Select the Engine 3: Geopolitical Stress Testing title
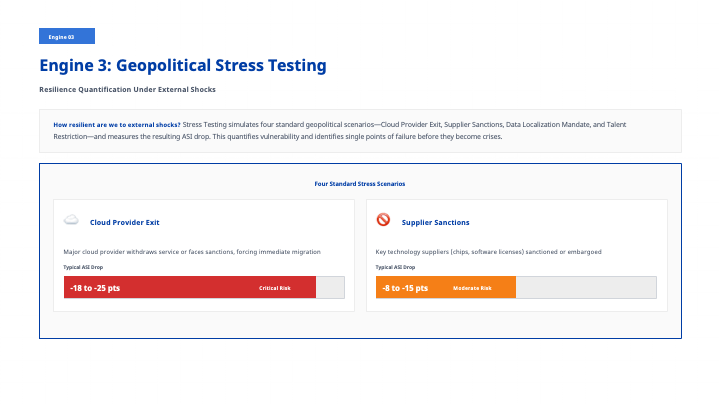 point(183,66)
